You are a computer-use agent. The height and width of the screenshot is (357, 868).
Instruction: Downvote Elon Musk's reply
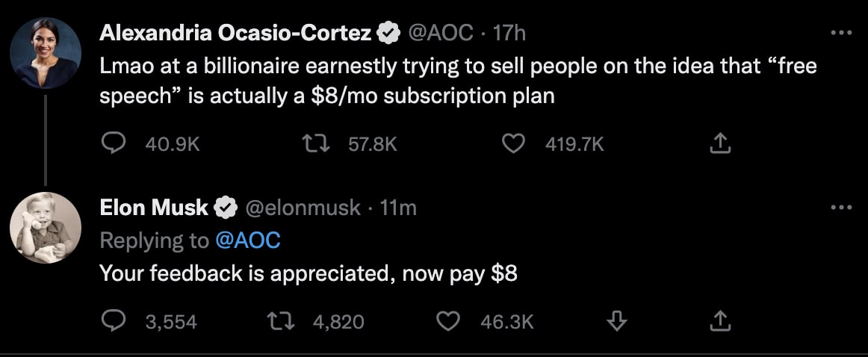tap(616, 321)
